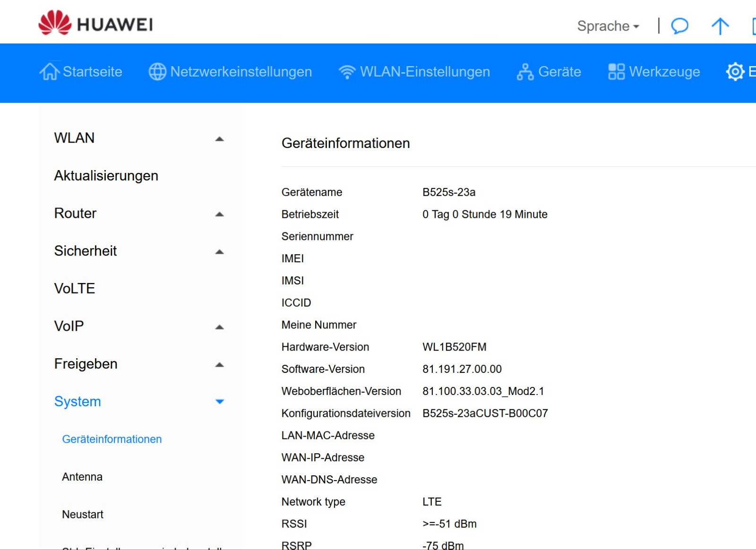Collapse the System sidebar section arrow

[219, 402]
